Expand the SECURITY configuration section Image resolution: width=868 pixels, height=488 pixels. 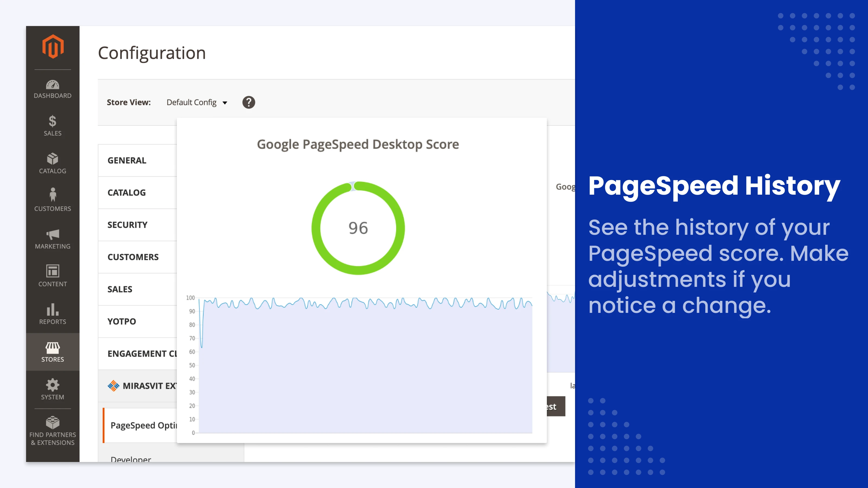[x=127, y=224]
